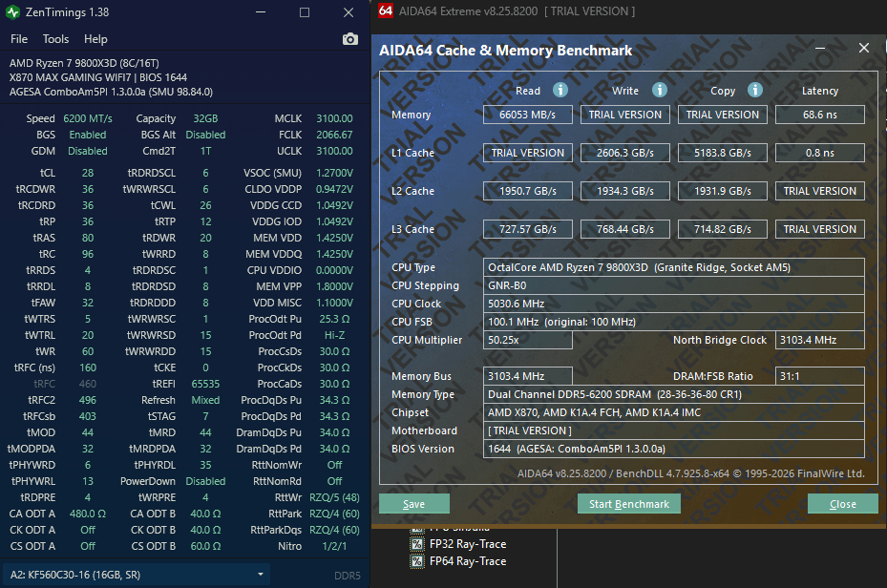Viewport: 887px width, 588px height.
Task: Click the Close button in benchmark dialog
Action: tap(842, 504)
